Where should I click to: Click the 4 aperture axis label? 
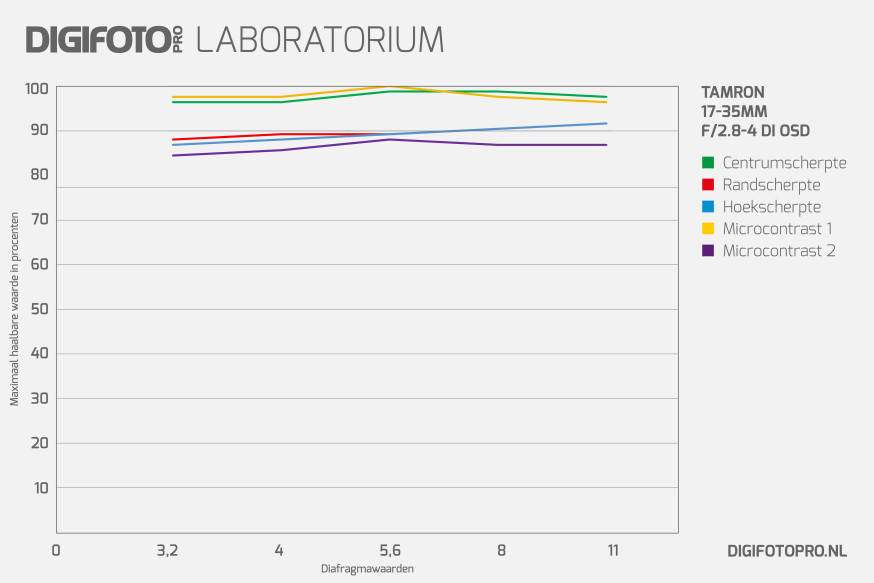tap(279, 551)
